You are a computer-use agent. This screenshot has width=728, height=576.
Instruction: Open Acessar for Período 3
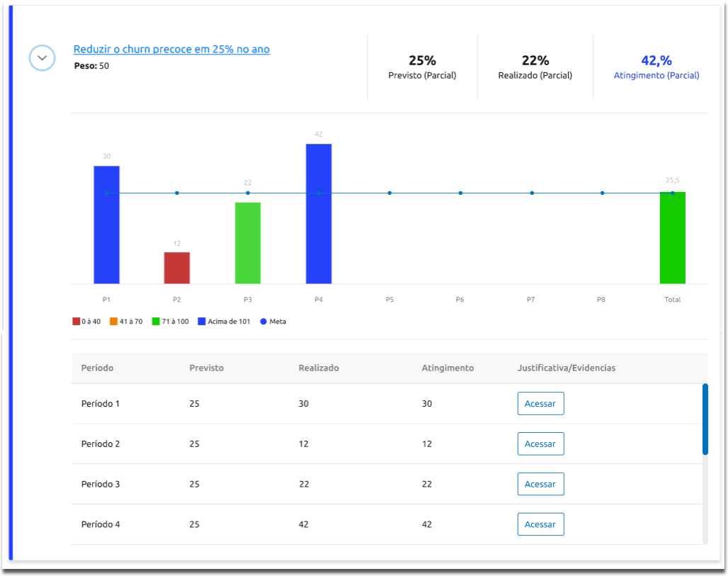coord(540,485)
